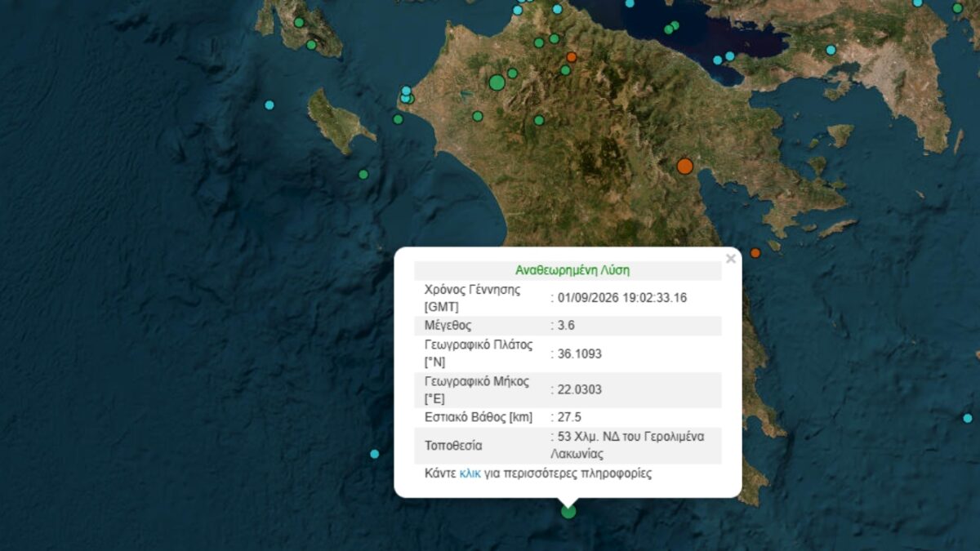Select the lower green marker on Kefalonia island

[x=311, y=45]
